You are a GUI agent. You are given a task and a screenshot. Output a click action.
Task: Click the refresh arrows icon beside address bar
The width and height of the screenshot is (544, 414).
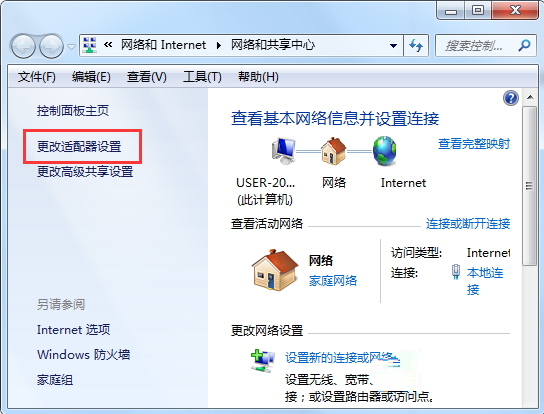[x=416, y=45]
